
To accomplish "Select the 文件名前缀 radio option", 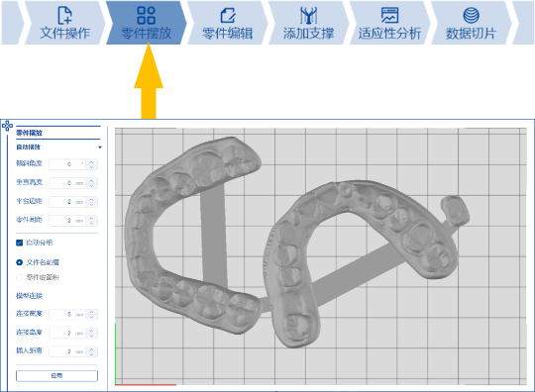I will pos(20,262).
